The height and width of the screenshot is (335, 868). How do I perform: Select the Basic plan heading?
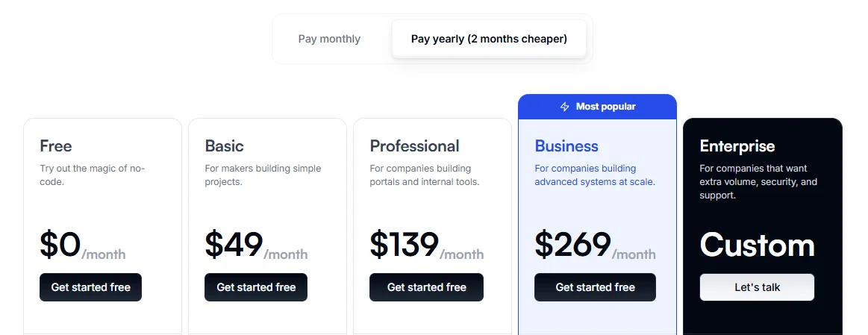point(224,146)
